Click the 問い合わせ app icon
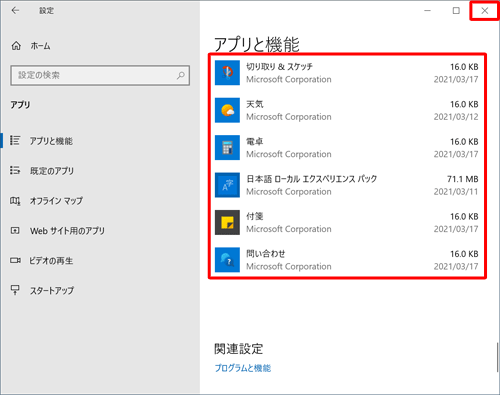The height and width of the screenshot is (395, 500). (227, 260)
